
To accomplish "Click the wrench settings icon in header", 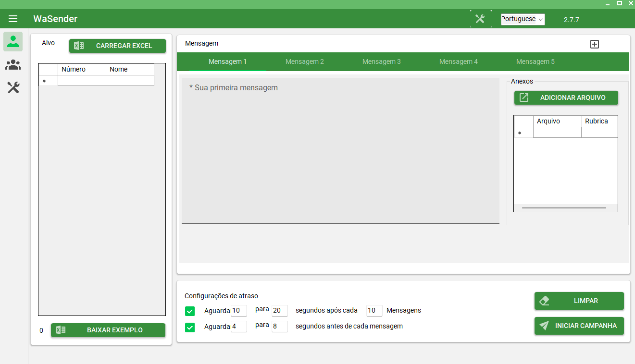I will click(480, 19).
